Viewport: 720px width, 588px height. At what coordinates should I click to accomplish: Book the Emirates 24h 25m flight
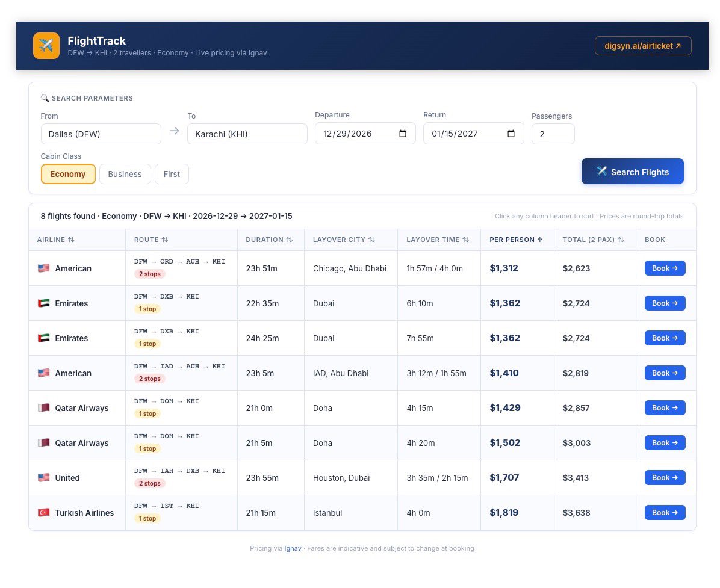(665, 338)
